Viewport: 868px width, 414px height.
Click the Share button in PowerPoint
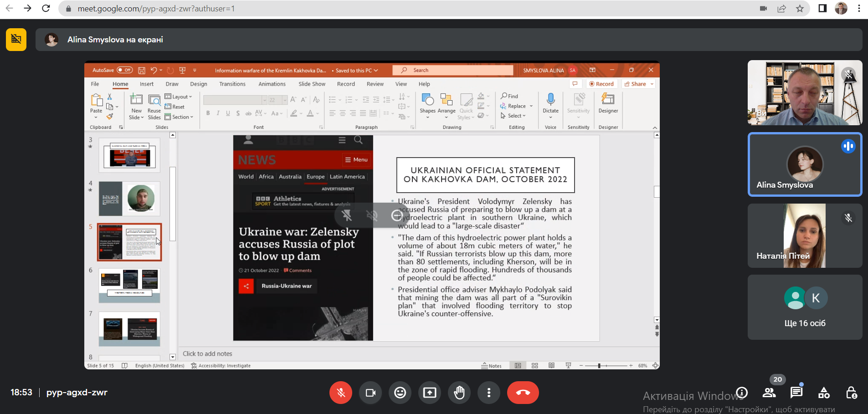[638, 84]
